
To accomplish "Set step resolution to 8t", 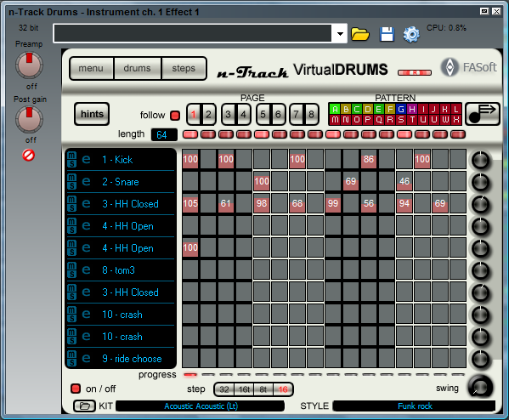I will (x=263, y=389).
